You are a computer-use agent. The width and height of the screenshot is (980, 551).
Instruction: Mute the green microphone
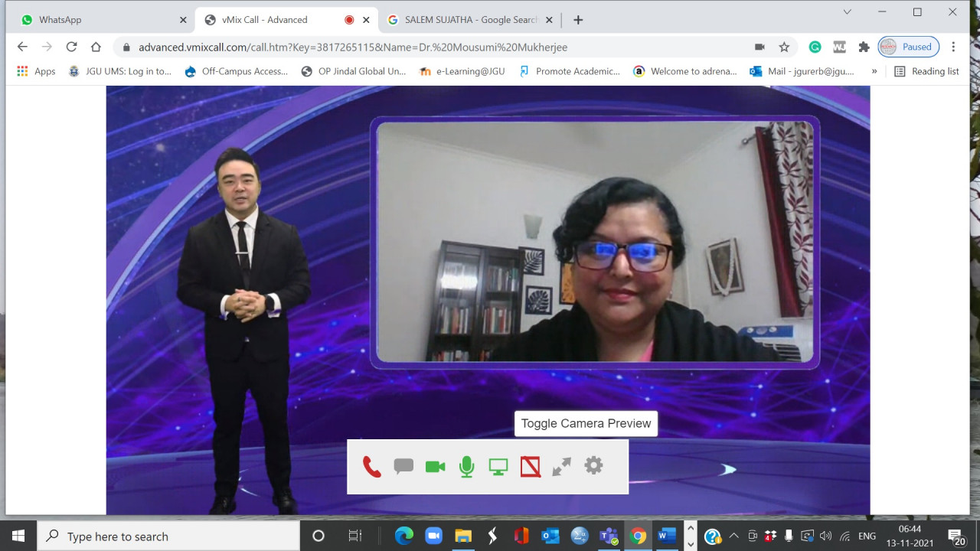click(466, 466)
